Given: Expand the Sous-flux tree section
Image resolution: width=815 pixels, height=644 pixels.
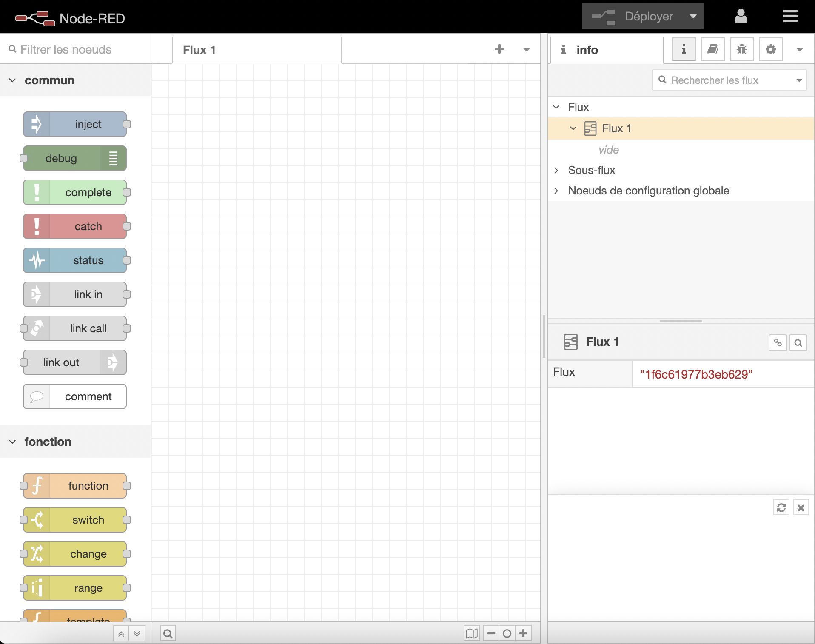Looking at the screenshot, I should click(x=556, y=170).
